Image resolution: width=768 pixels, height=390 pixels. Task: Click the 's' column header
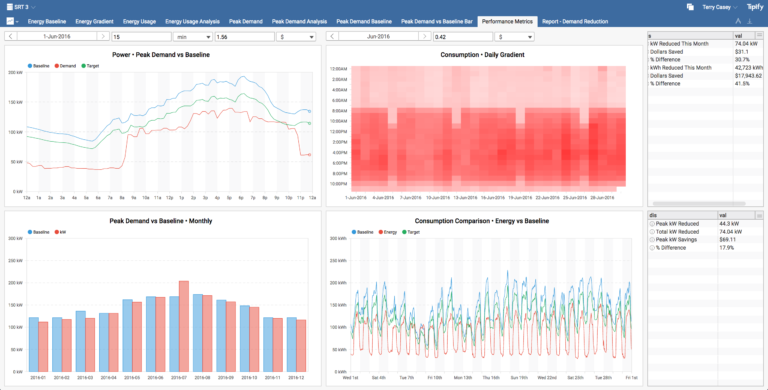[x=691, y=36]
